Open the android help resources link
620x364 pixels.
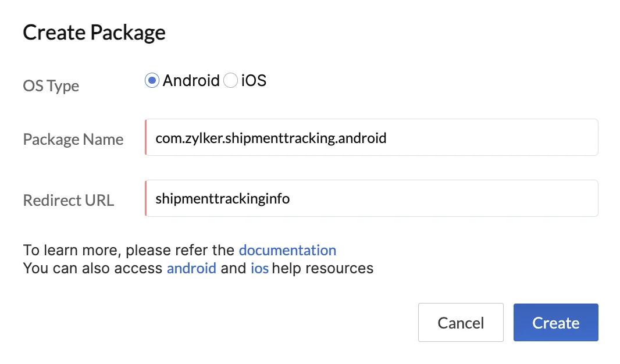[x=191, y=268]
